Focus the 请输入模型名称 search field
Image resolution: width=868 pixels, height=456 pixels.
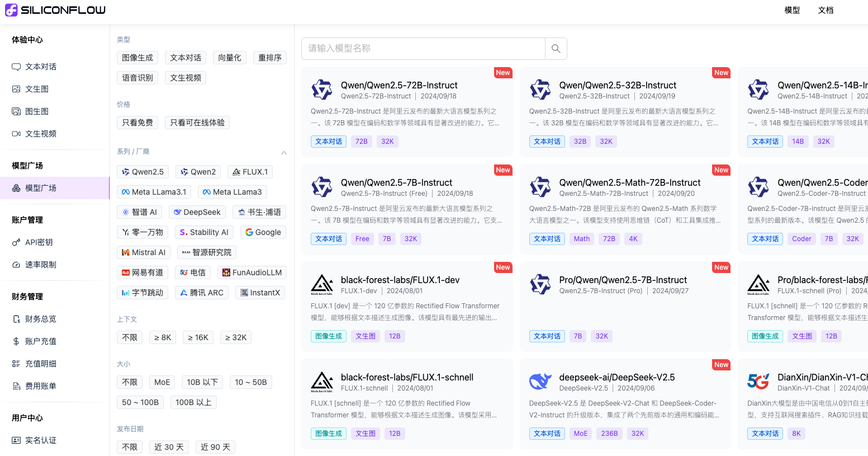tap(423, 49)
